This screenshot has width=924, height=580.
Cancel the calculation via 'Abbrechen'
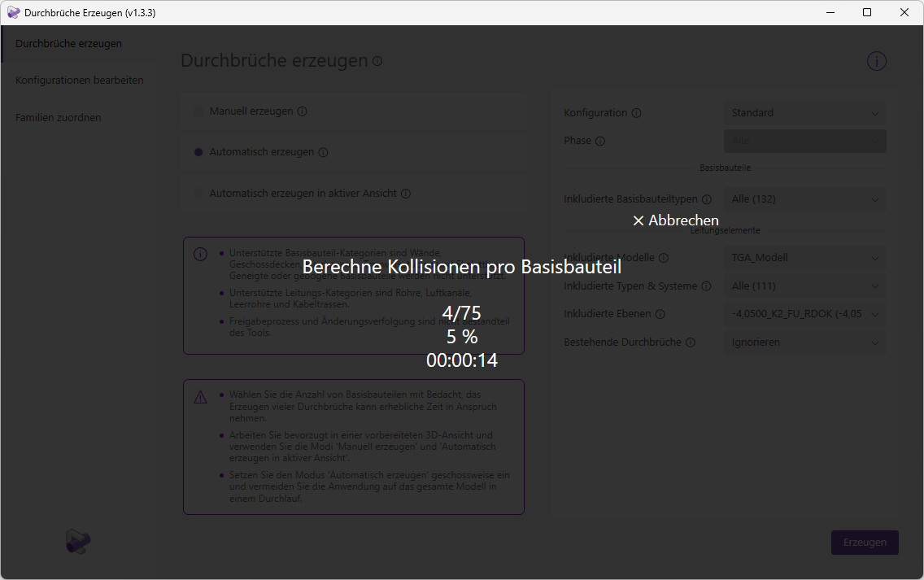coord(676,220)
